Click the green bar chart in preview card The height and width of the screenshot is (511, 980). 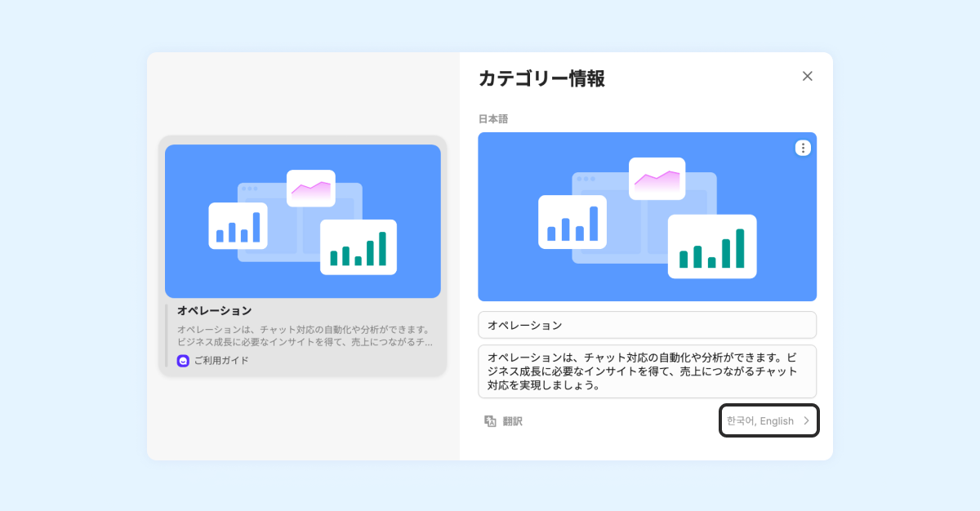pos(359,247)
